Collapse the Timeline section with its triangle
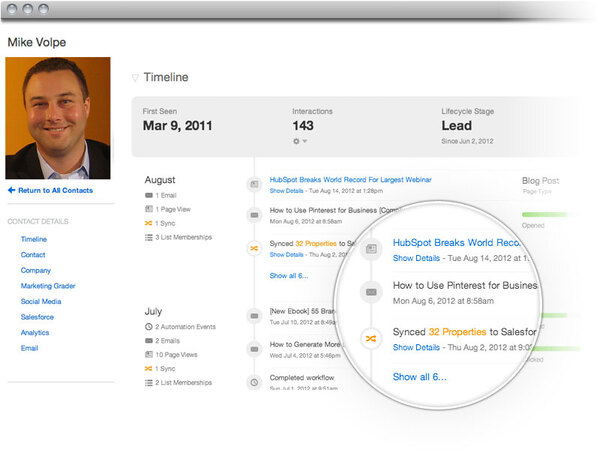 (x=135, y=77)
